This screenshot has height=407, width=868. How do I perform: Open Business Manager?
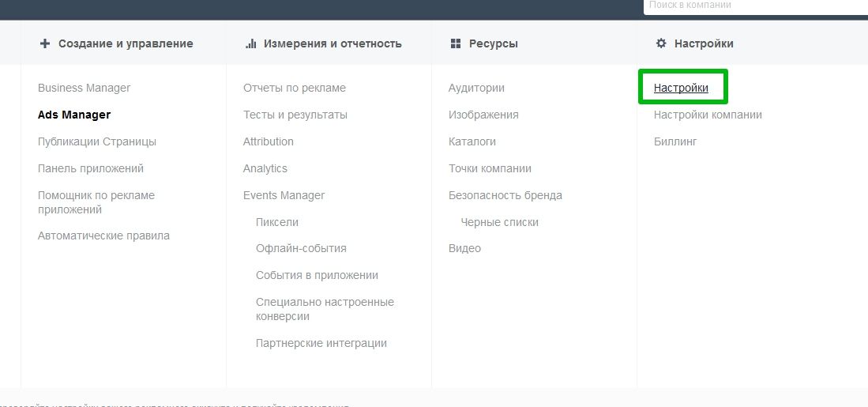(85, 88)
